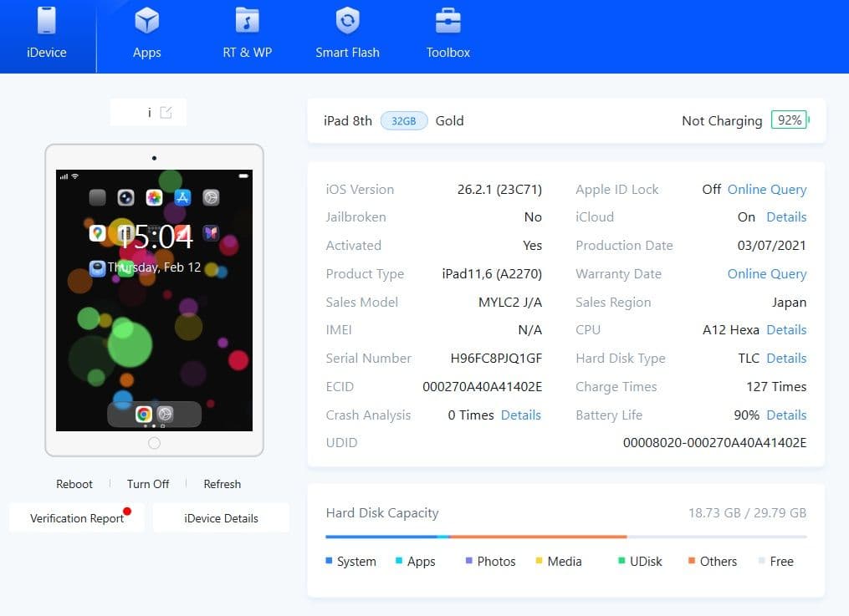The image size is (849, 616).
Task: Open the Smart Flash section
Action: coord(347,33)
